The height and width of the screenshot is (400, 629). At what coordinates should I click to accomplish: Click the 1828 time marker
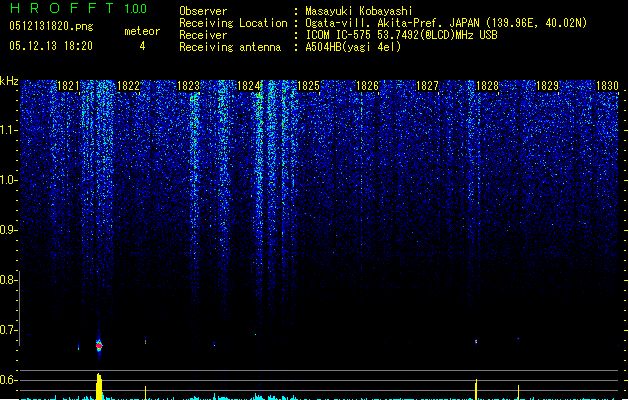coord(487,86)
